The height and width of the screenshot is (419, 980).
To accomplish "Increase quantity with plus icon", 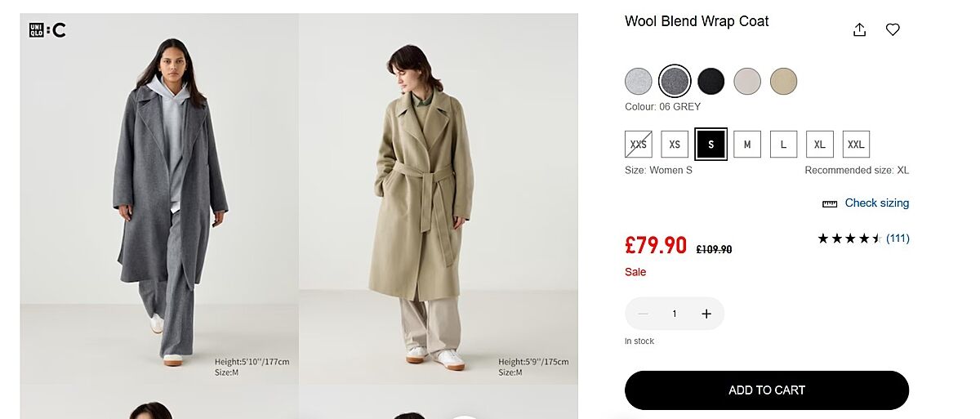I will (x=706, y=314).
